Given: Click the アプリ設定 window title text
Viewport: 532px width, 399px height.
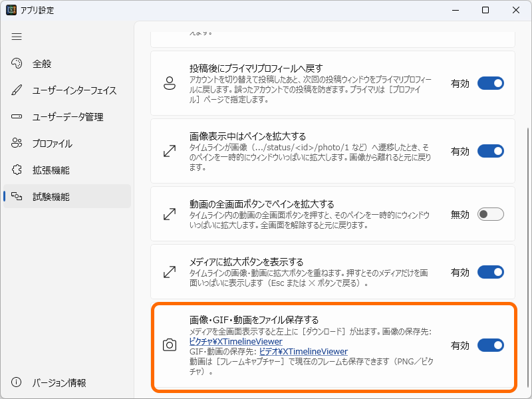Looking at the screenshot, I should 37,10.
